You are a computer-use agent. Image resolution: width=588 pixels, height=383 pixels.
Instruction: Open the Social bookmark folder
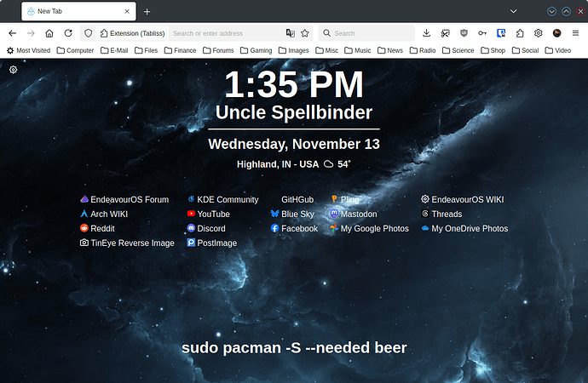526,50
